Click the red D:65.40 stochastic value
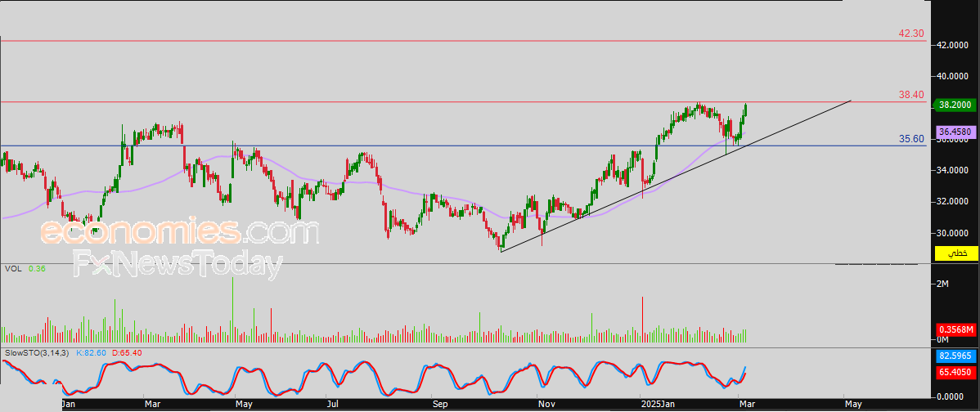The image size is (980, 412). (127, 352)
